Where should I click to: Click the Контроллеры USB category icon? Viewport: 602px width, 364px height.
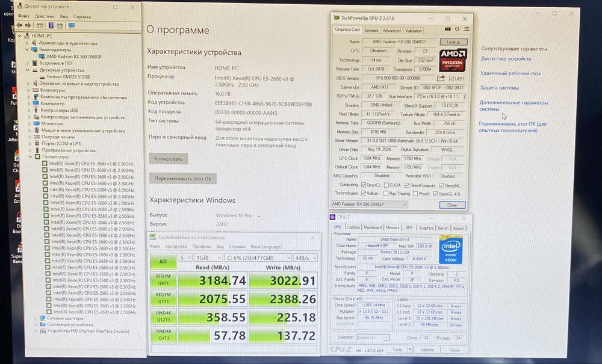tap(36, 110)
